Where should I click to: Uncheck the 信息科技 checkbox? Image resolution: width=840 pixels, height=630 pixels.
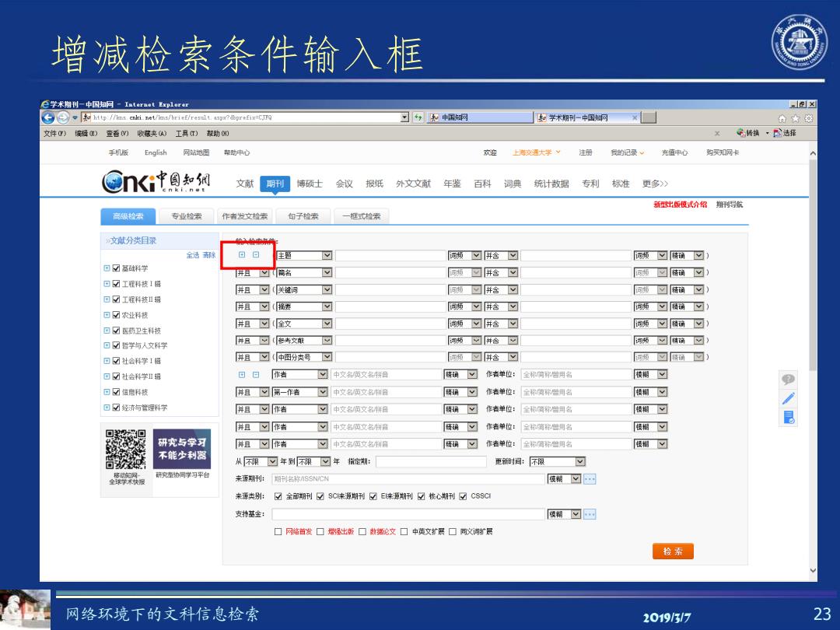coord(116,392)
